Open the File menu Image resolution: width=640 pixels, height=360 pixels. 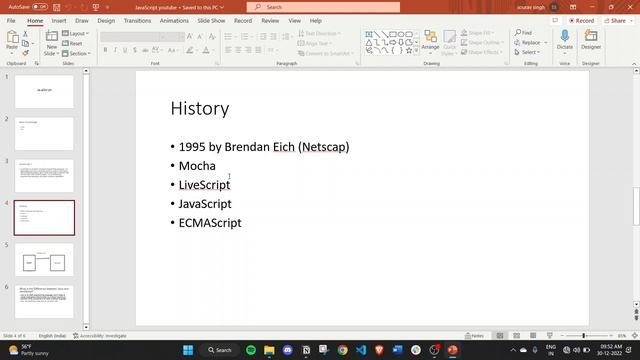[11, 20]
